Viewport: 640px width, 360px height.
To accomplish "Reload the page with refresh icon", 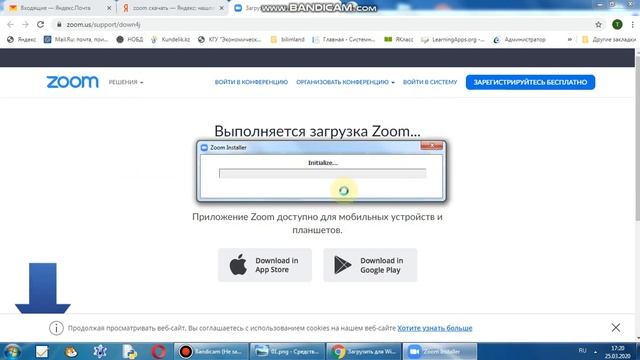I will pos(40,24).
